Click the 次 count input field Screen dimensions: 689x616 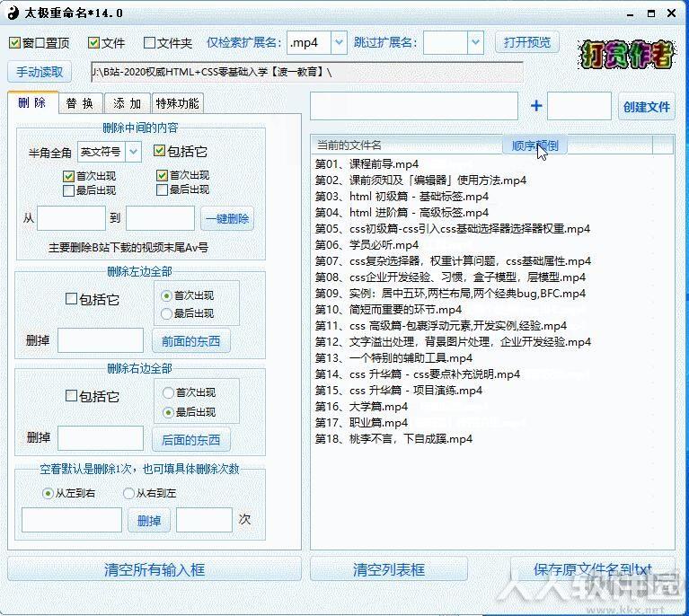point(204,520)
